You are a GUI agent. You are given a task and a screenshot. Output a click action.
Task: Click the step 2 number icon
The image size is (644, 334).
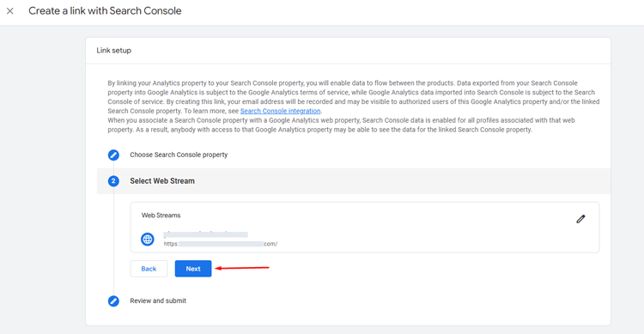113,181
